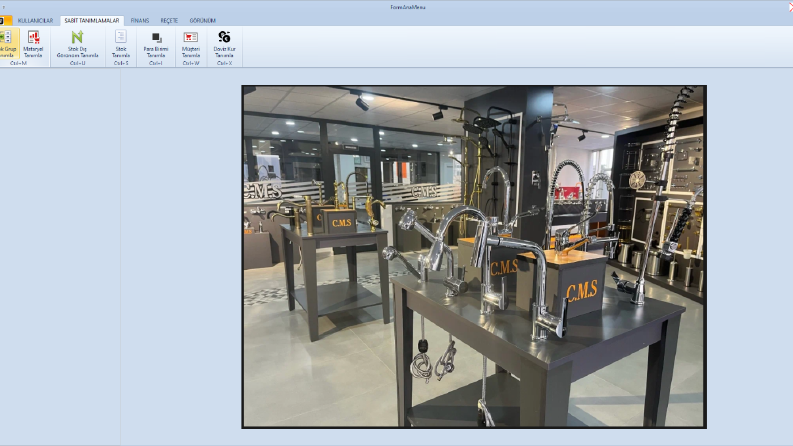793x446 pixels.
Task: Open Müşteri Tanımla tool
Action: [x=191, y=44]
